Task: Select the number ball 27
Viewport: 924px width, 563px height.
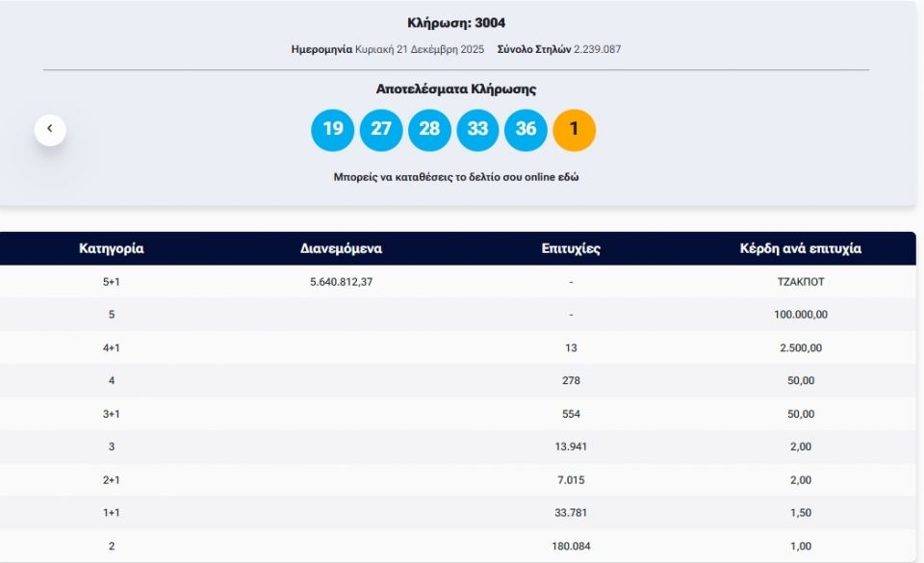Action: [x=379, y=128]
